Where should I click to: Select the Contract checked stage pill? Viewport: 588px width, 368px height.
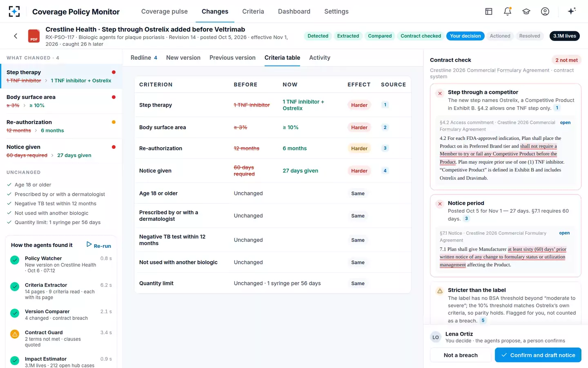[421, 36]
